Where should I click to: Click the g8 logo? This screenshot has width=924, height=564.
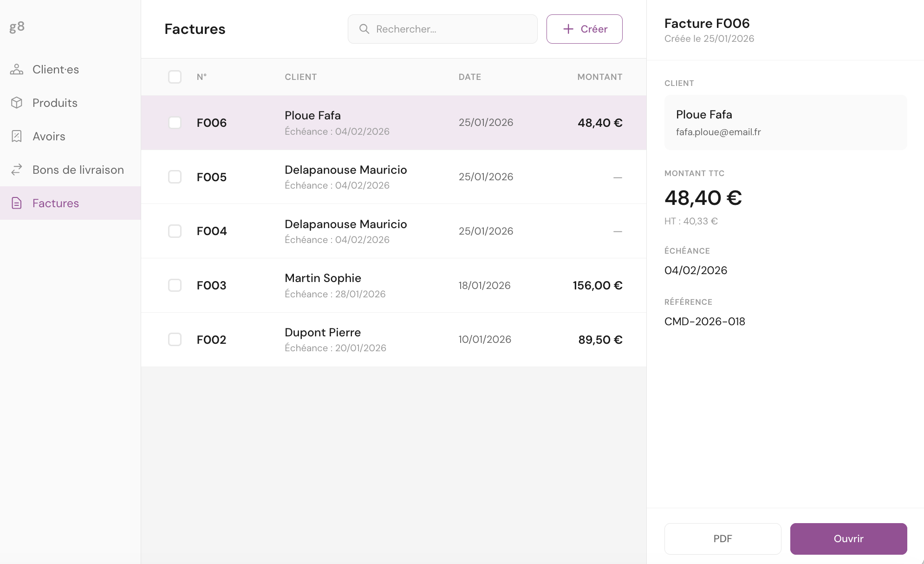17,27
